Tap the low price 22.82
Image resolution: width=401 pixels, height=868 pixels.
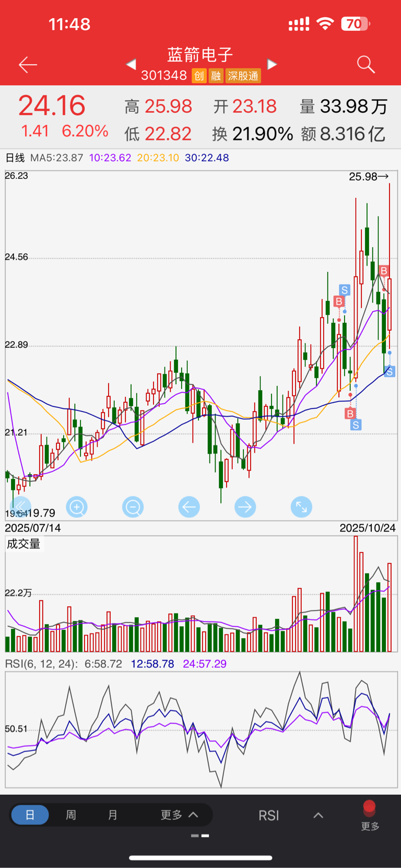[x=168, y=134]
